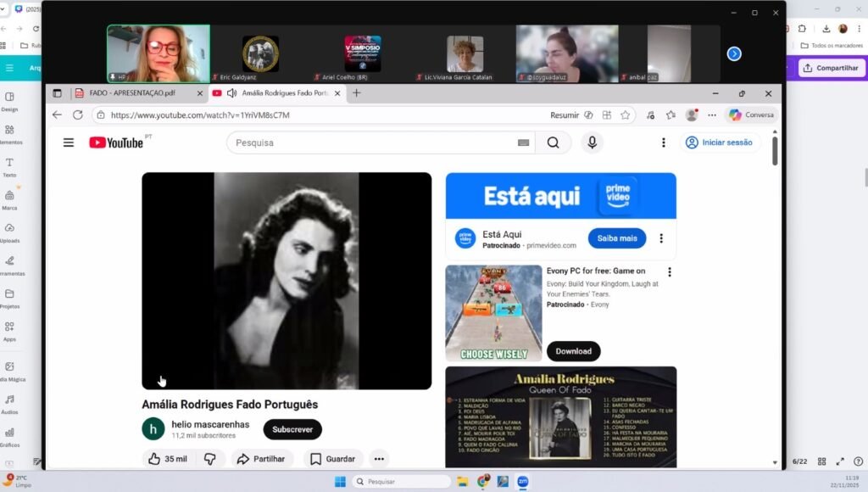The width and height of the screenshot is (868, 492).
Task: Like the video with 35 mil likes
Action: (x=168, y=459)
